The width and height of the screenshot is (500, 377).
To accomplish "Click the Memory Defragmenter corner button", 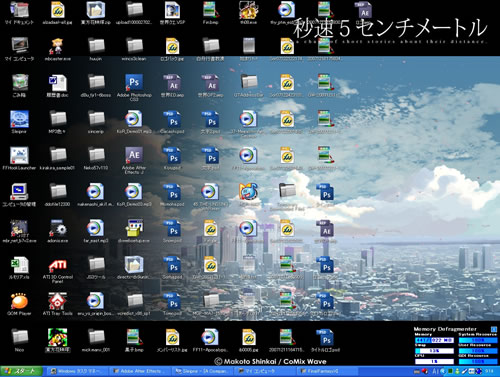I will [494, 329].
